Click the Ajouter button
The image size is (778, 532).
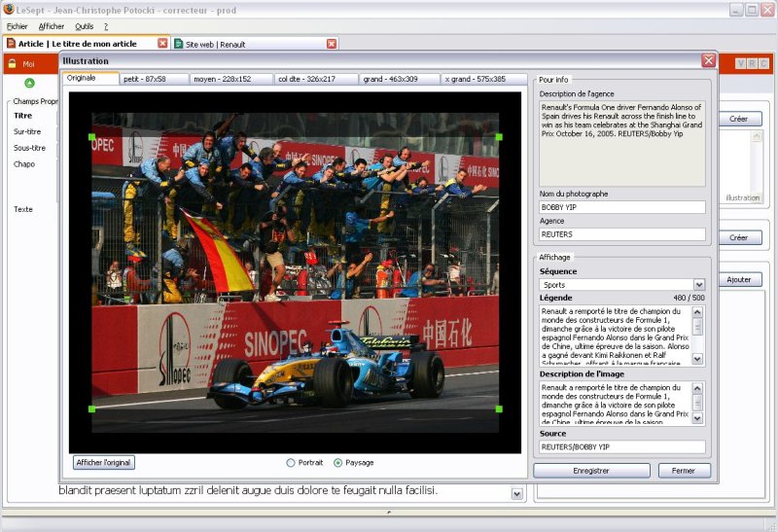pos(740,279)
